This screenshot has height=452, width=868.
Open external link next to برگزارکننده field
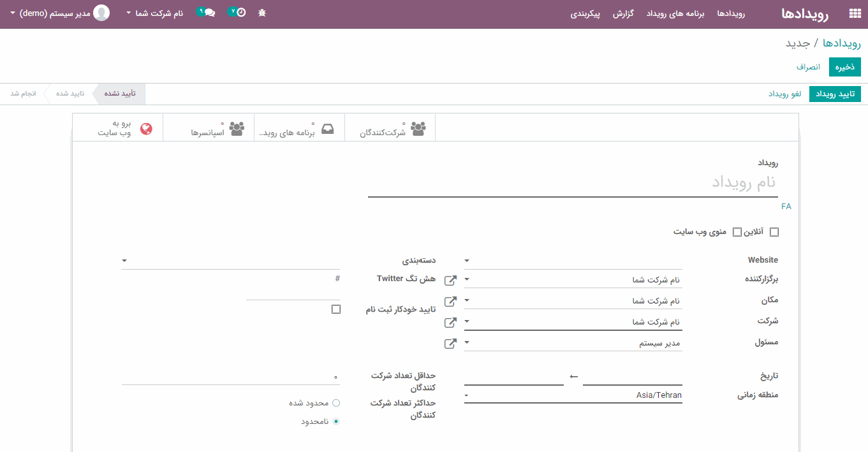pyautogui.click(x=450, y=280)
